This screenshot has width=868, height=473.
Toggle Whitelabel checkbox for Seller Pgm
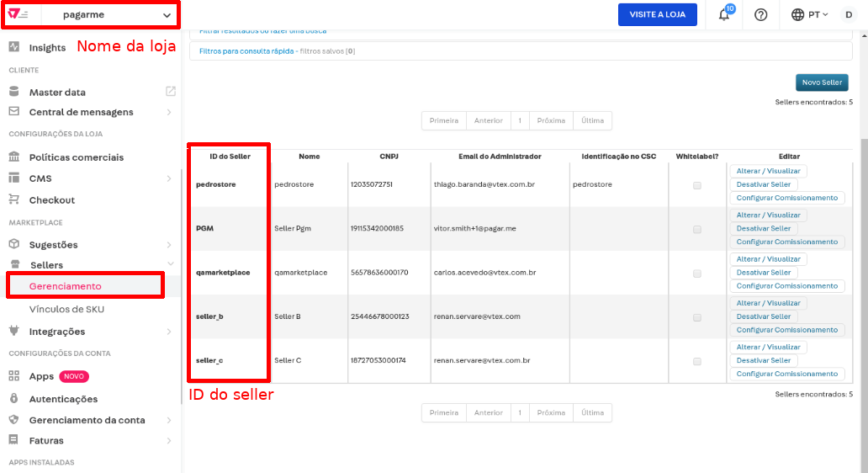pyautogui.click(x=696, y=229)
